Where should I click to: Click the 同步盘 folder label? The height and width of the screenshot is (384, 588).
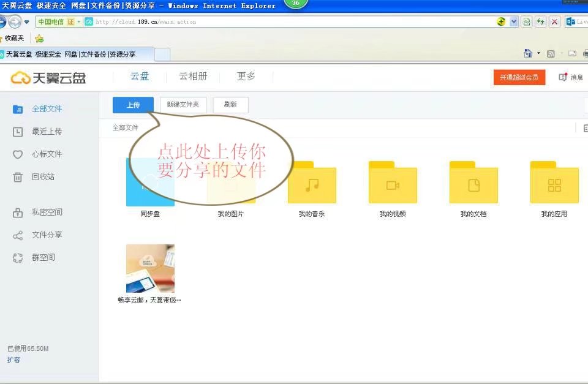point(150,214)
